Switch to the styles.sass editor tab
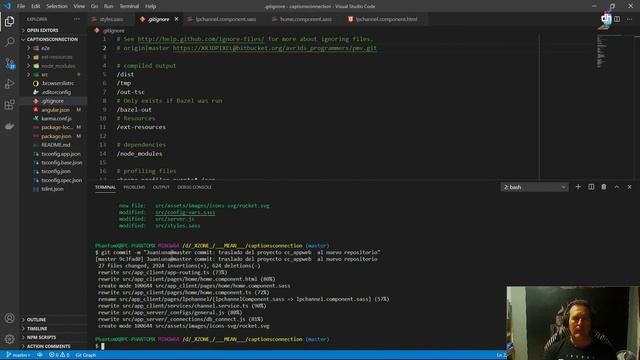 [111, 19]
